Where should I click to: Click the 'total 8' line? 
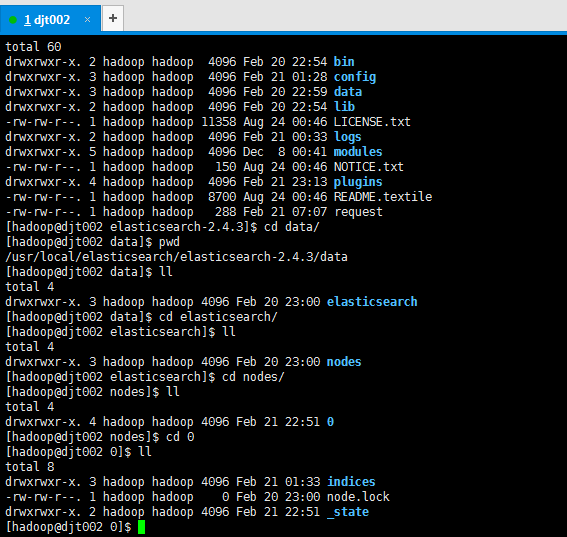coord(30,467)
